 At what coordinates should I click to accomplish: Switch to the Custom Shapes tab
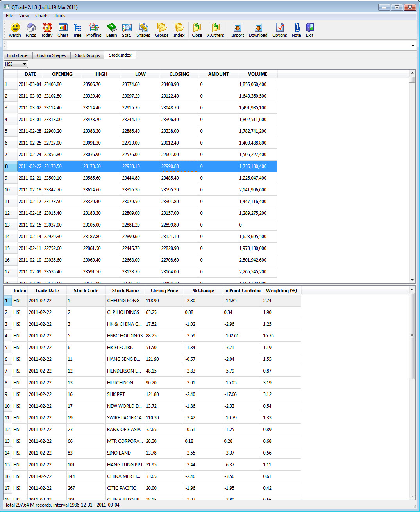(51, 55)
